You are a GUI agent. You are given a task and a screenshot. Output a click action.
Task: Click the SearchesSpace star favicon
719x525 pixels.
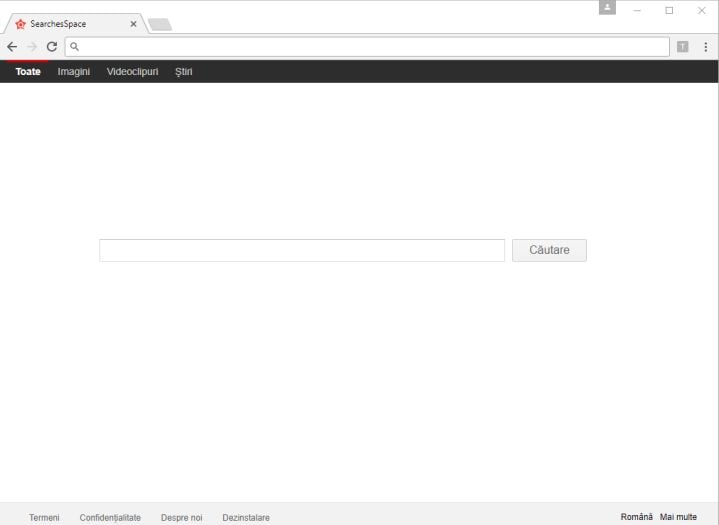pyautogui.click(x=21, y=24)
